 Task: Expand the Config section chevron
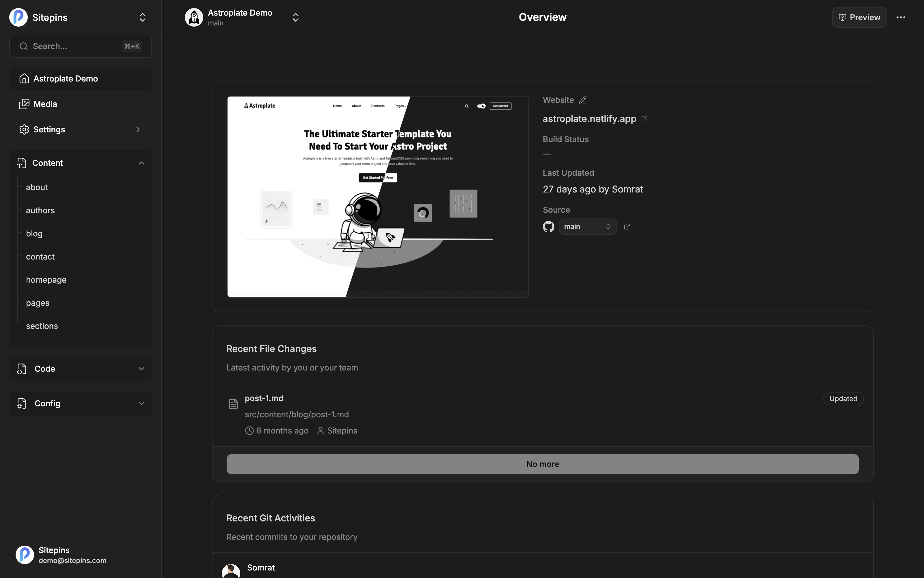click(141, 404)
